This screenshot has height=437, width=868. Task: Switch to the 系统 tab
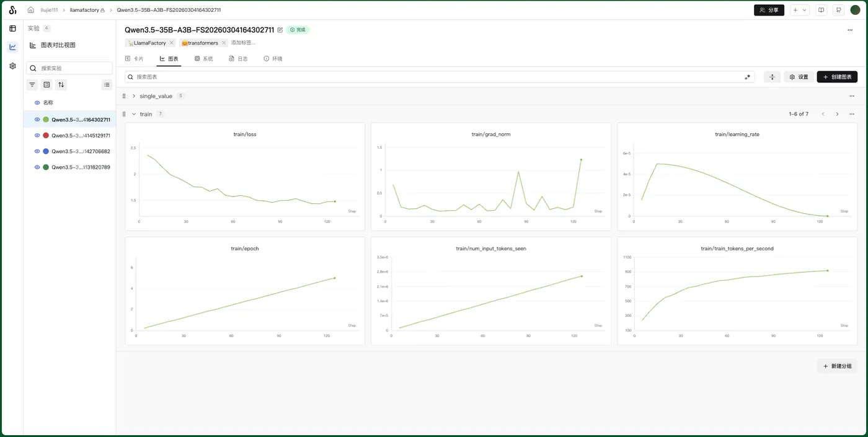click(204, 59)
